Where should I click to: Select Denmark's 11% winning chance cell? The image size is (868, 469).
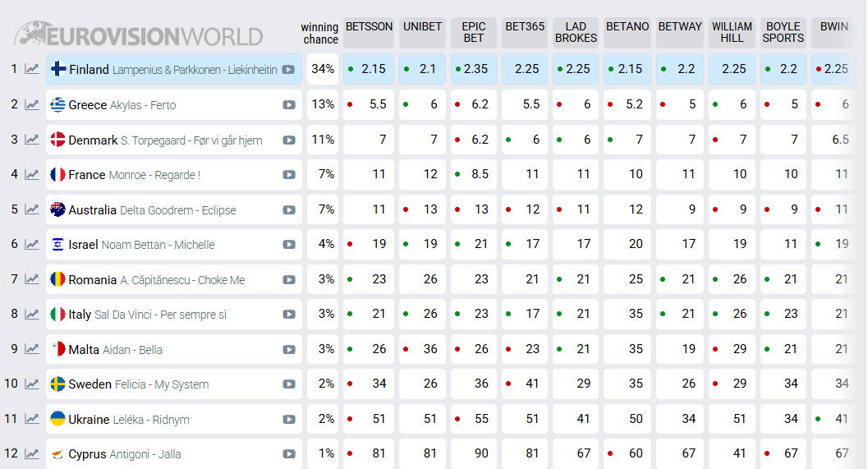pyautogui.click(x=323, y=140)
